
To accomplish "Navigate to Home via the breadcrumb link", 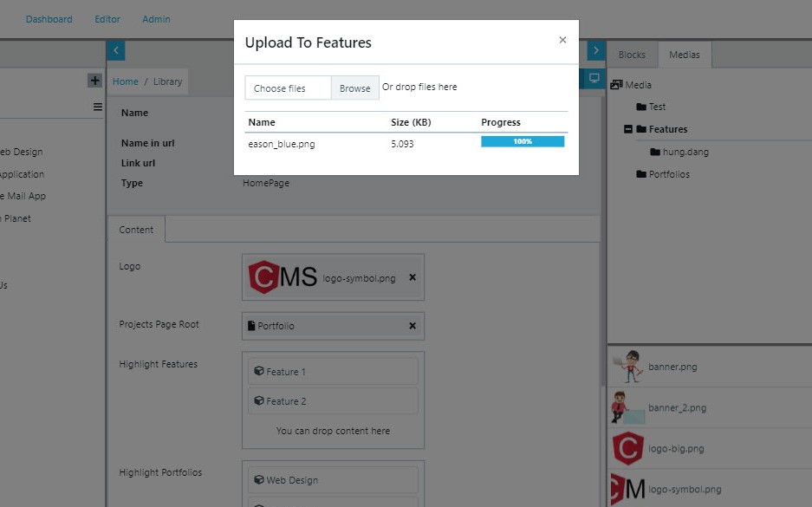I will pos(125,81).
